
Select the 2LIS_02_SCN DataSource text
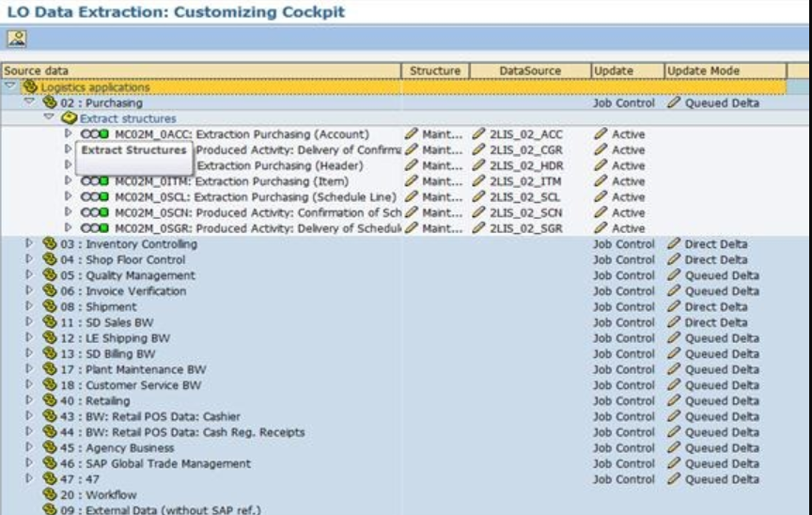click(525, 212)
